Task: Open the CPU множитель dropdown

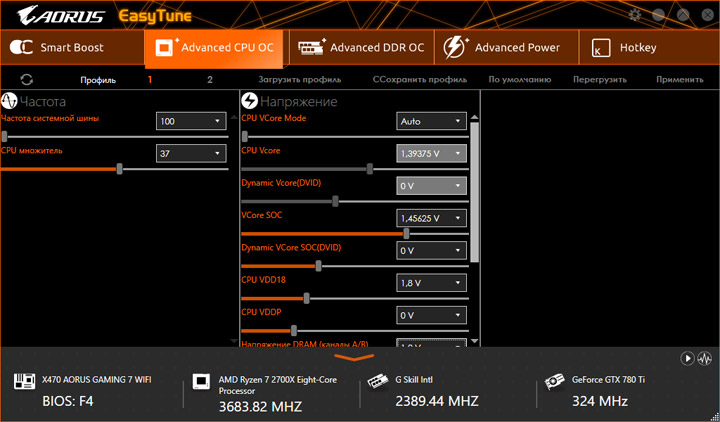Action: pyautogui.click(x=191, y=153)
